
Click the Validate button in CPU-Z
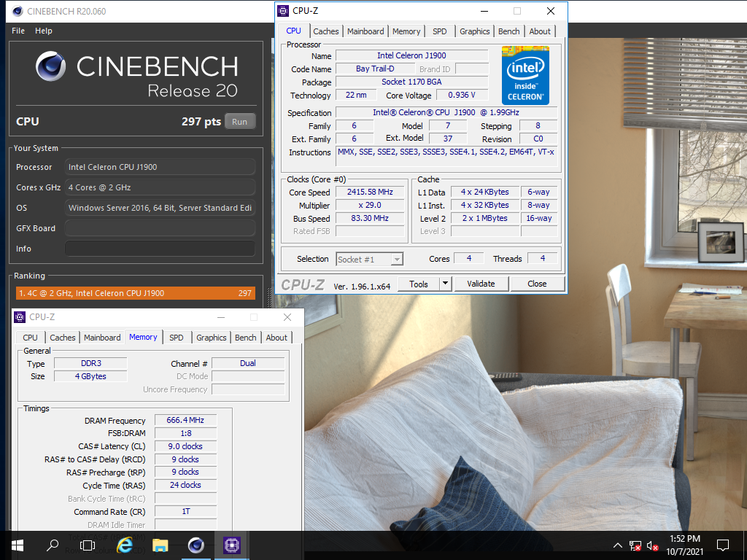(x=481, y=284)
